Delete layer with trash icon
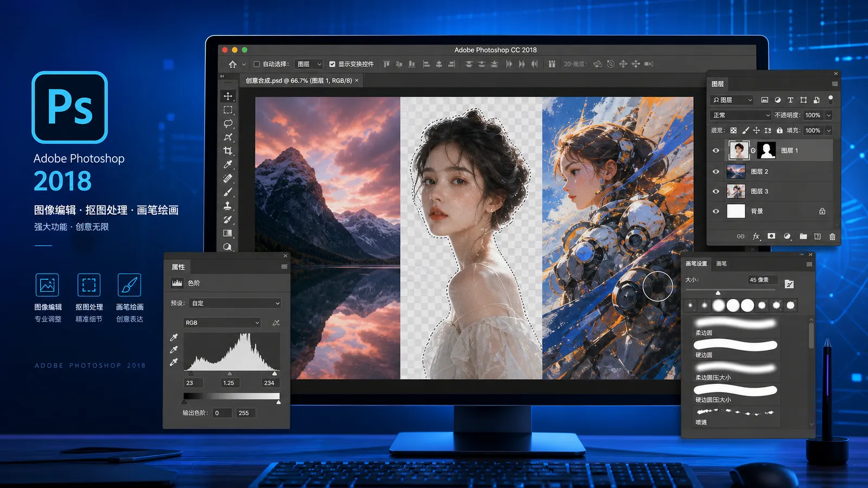The height and width of the screenshot is (488, 868). pyautogui.click(x=832, y=236)
